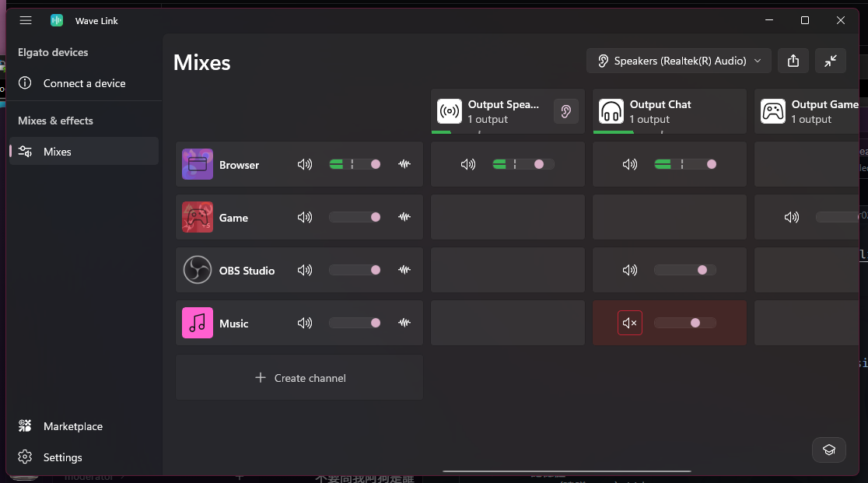
Task: Mute Browser in Output Chat mix
Action: [629, 164]
